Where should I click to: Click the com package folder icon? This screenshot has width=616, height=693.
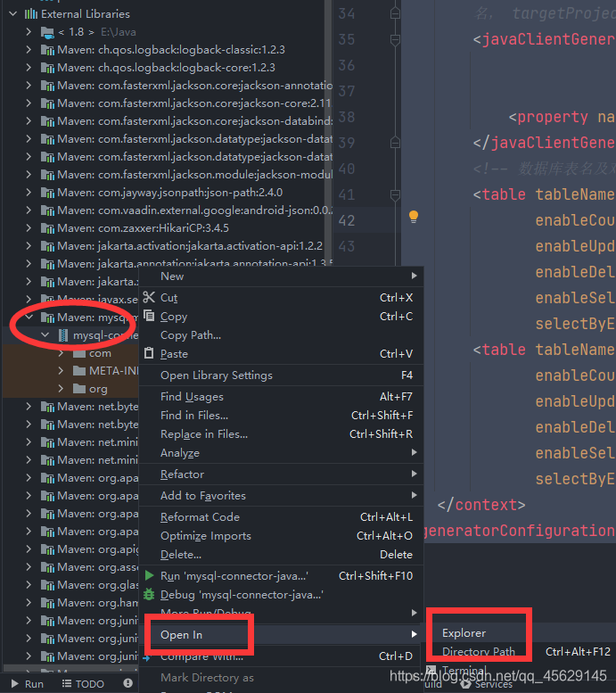pyautogui.click(x=79, y=353)
